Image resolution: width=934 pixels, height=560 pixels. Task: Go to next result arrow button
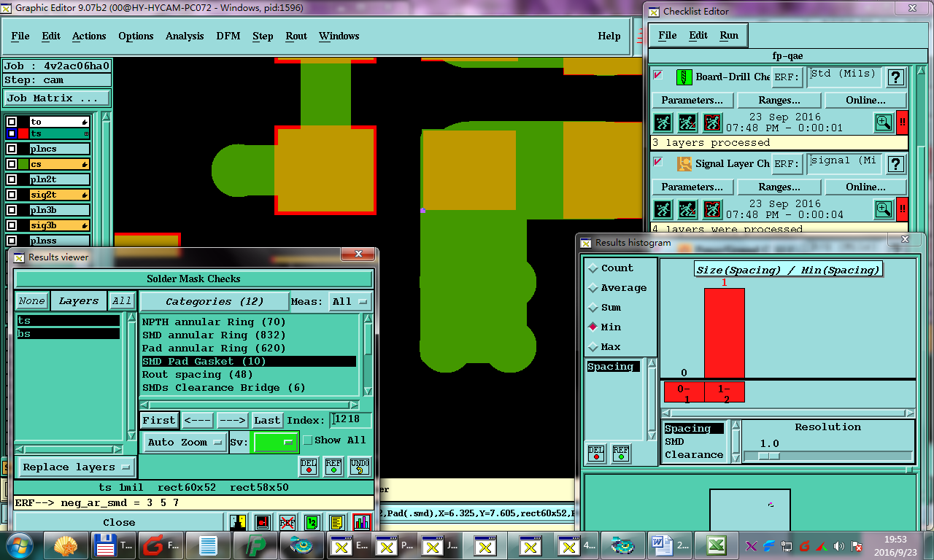[232, 420]
